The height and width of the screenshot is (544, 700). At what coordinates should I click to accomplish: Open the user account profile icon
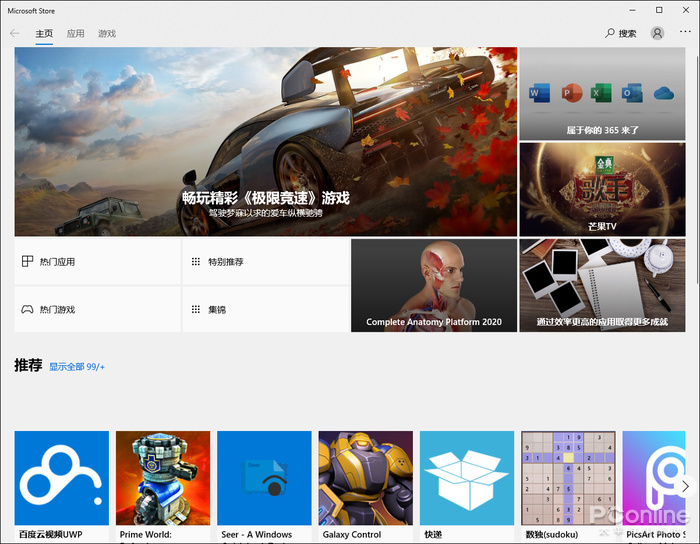point(657,33)
